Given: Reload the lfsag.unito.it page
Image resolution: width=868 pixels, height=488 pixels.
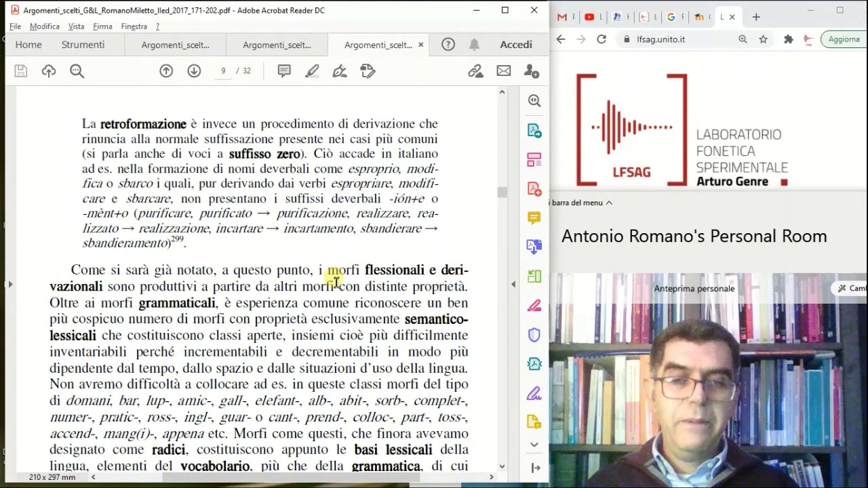Looking at the screenshot, I should coord(601,39).
